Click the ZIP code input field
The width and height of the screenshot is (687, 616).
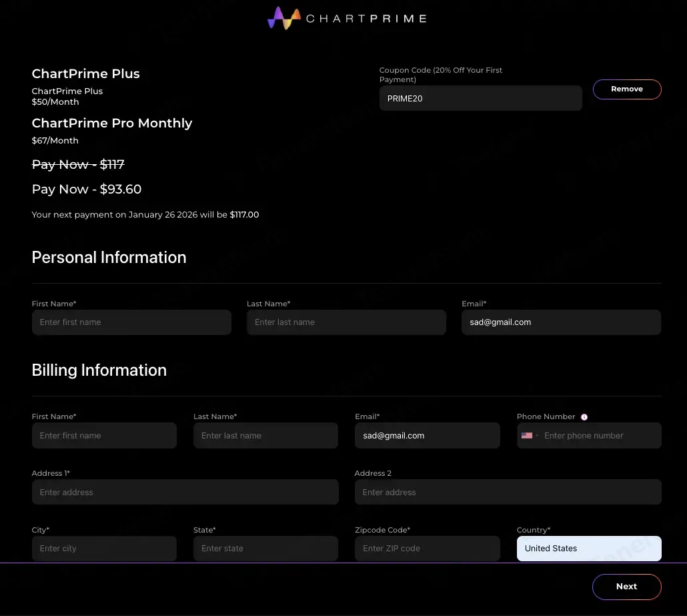click(x=427, y=549)
